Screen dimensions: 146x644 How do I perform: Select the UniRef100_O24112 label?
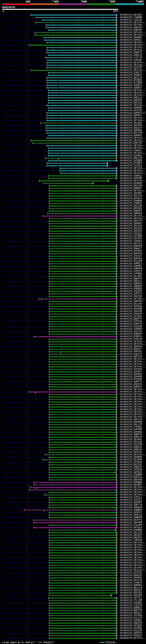pyautogui.click(x=131, y=233)
